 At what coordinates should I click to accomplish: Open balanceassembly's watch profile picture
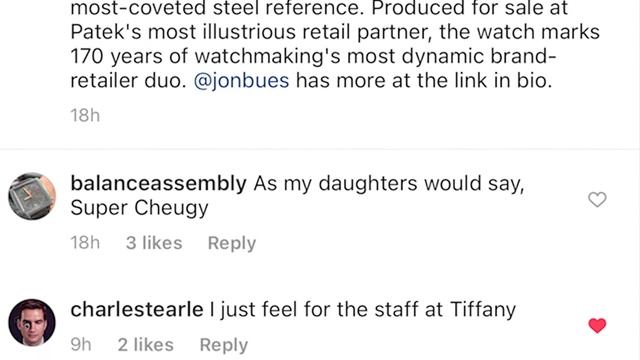coord(32,196)
